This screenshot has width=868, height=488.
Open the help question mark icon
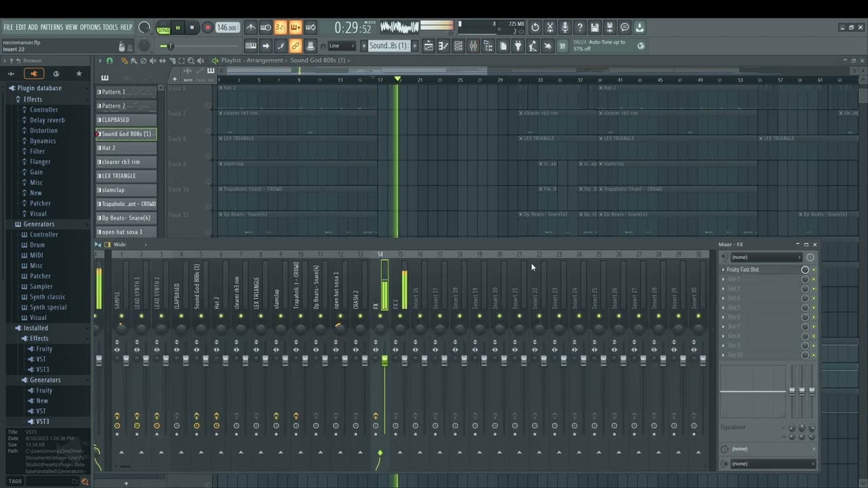580,28
